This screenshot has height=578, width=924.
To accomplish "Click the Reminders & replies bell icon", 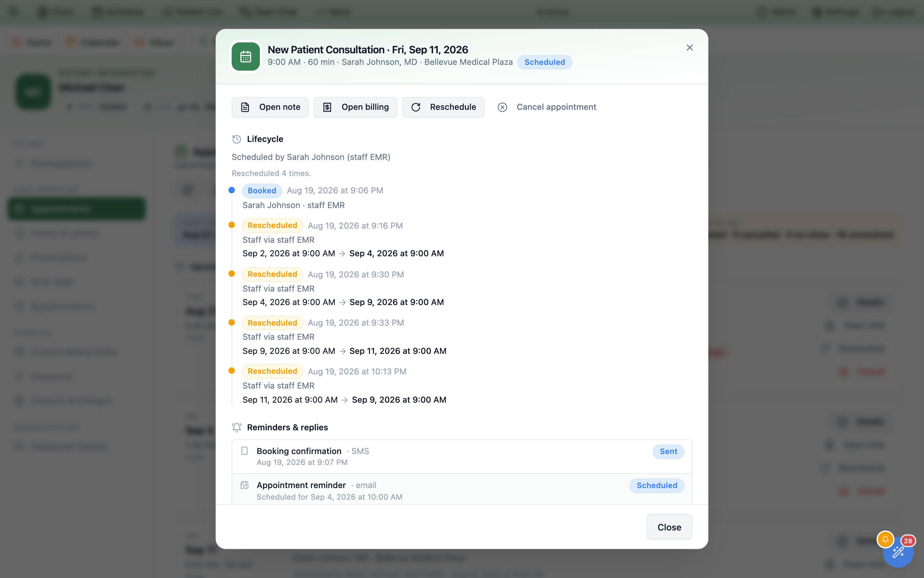I will pyautogui.click(x=237, y=427).
